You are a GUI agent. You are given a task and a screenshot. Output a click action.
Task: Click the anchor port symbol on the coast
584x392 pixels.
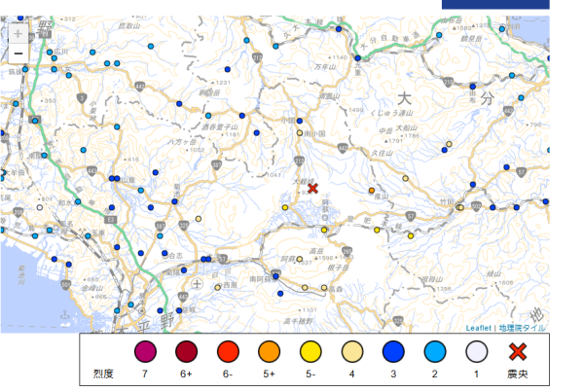[x=65, y=315]
